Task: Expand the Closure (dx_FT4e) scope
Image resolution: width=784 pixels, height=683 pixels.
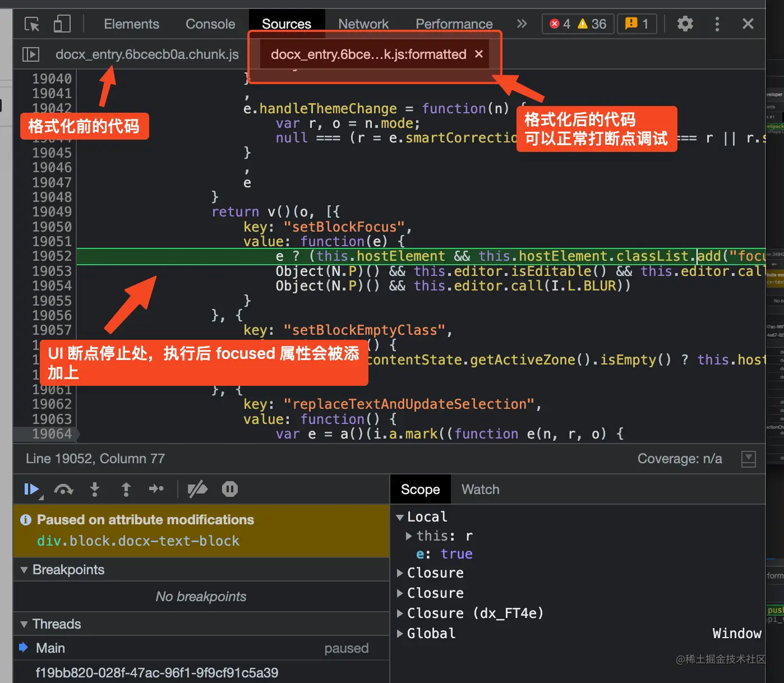Action: coord(400,613)
